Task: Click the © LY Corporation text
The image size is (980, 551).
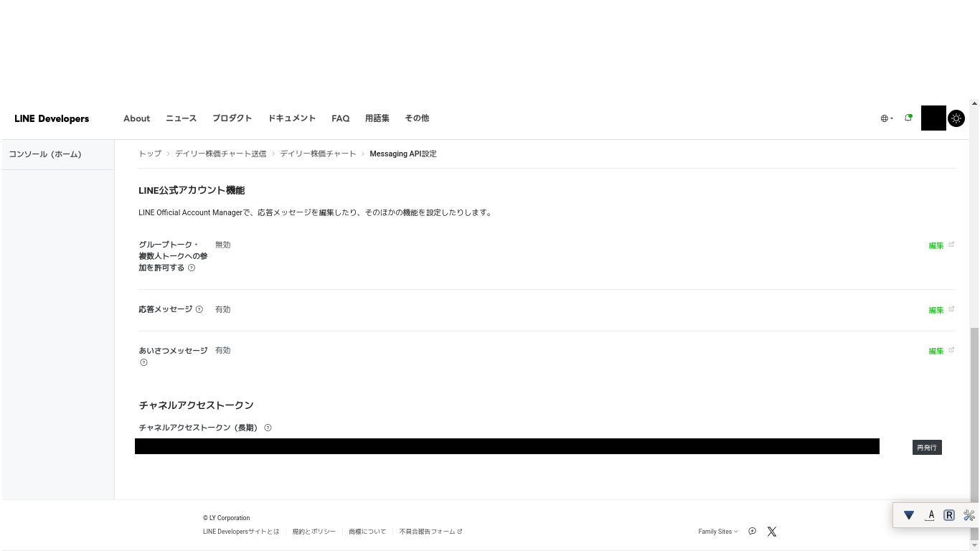Action: [x=227, y=518]
